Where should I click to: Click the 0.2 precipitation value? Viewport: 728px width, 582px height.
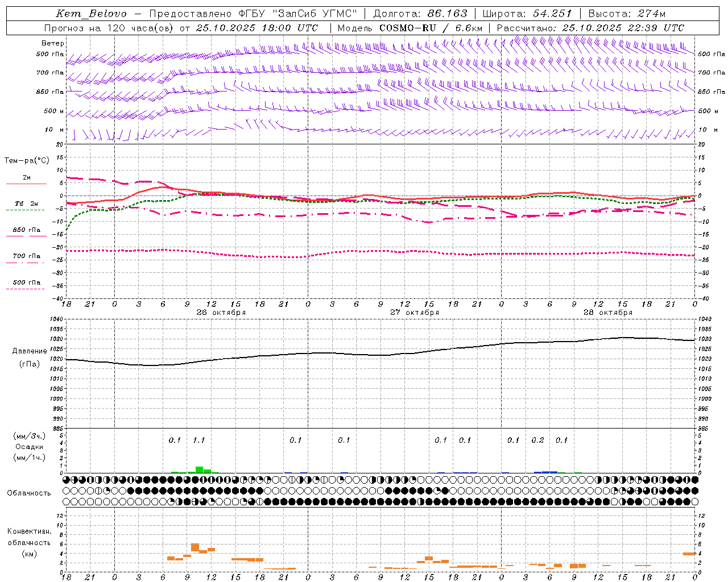537,440
